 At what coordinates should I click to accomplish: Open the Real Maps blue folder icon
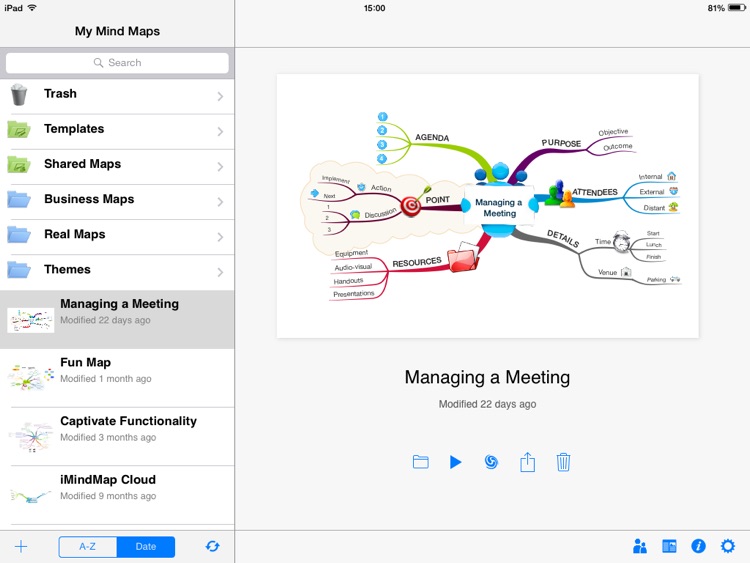click(19, 234)
